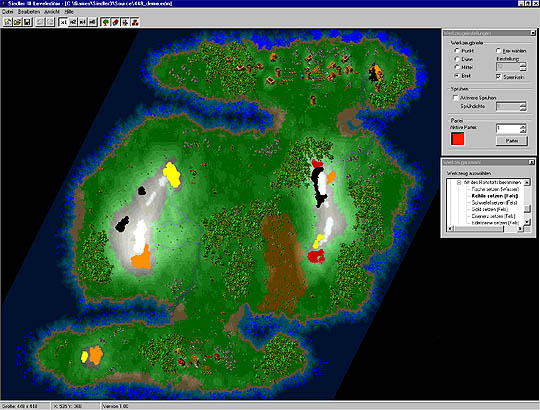The width and height of the screenshot is (540, 410).
Task: Click the cursor X/Y coordinates status text
Action: 68,406
